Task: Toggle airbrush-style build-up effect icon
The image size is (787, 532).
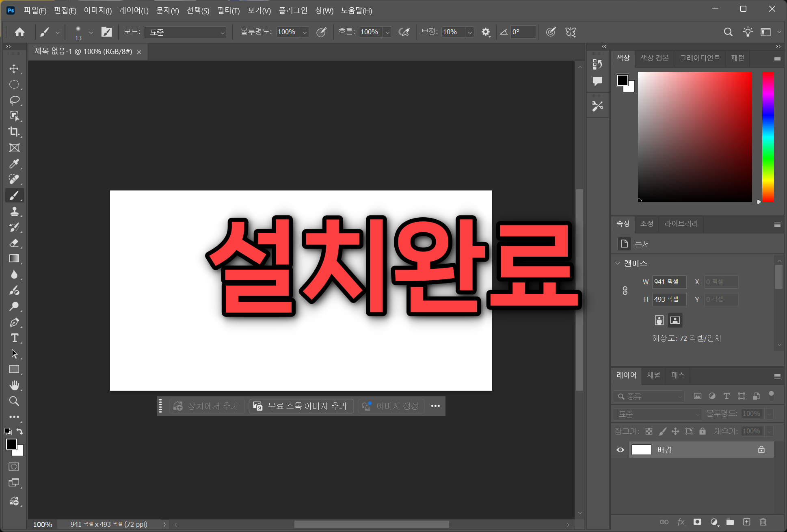Action: tap(404, 32)
